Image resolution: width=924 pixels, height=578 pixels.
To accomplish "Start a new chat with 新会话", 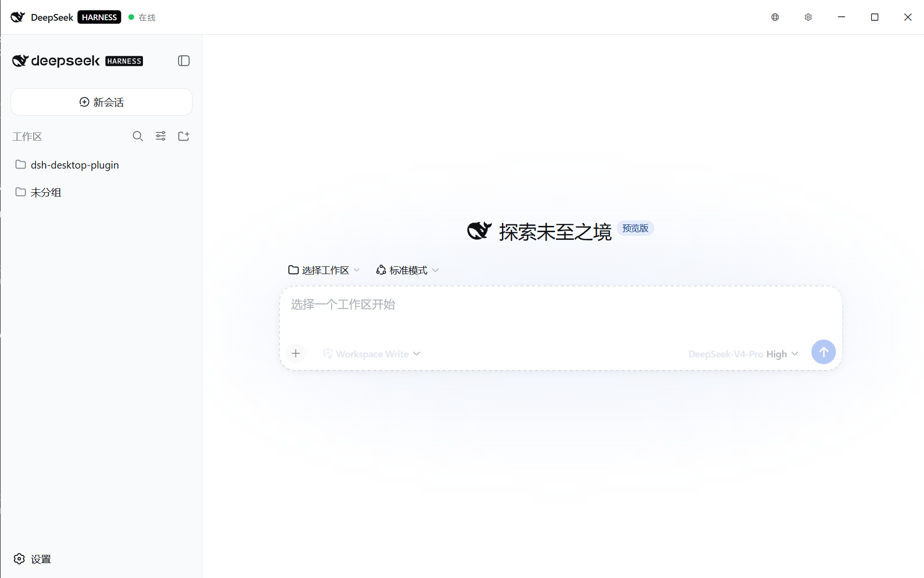I will 102,102.
